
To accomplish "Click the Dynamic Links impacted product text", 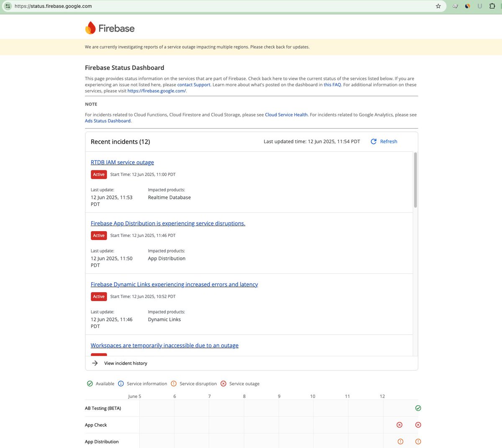I will coord(164,319).
